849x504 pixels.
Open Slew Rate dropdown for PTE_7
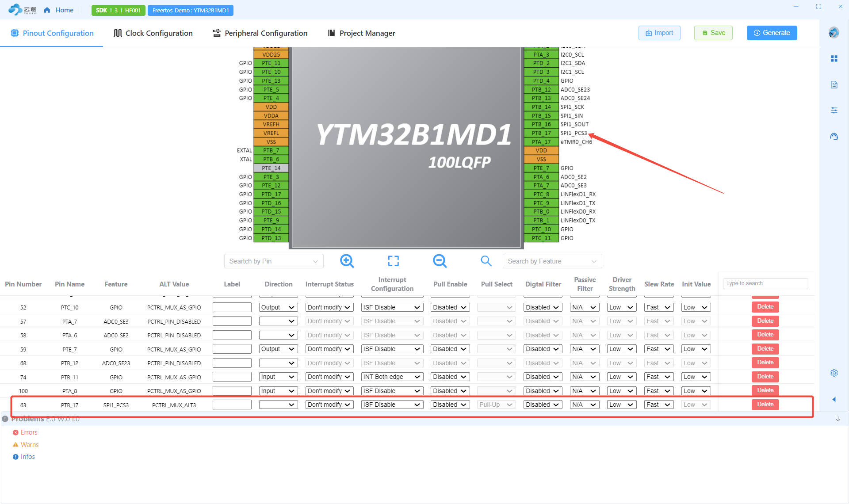tap(658, 349)
